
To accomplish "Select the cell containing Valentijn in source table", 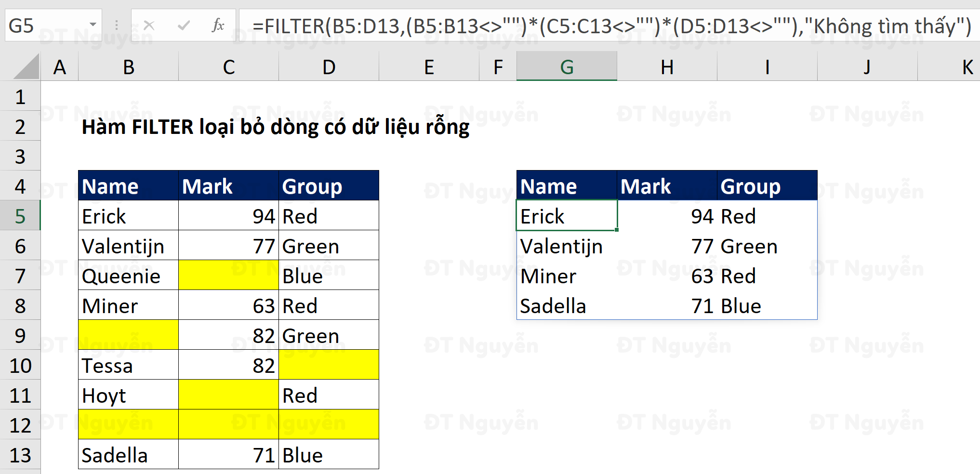I will coord(128,246).
